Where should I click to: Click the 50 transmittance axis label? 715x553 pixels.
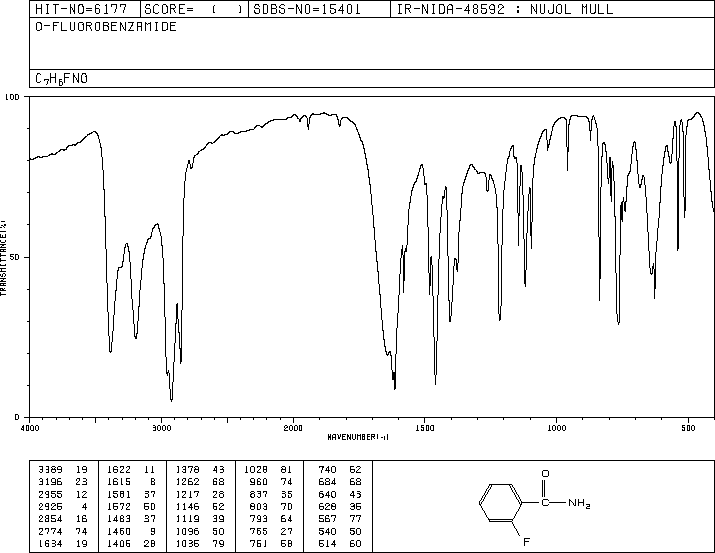(x=15, y=257)
